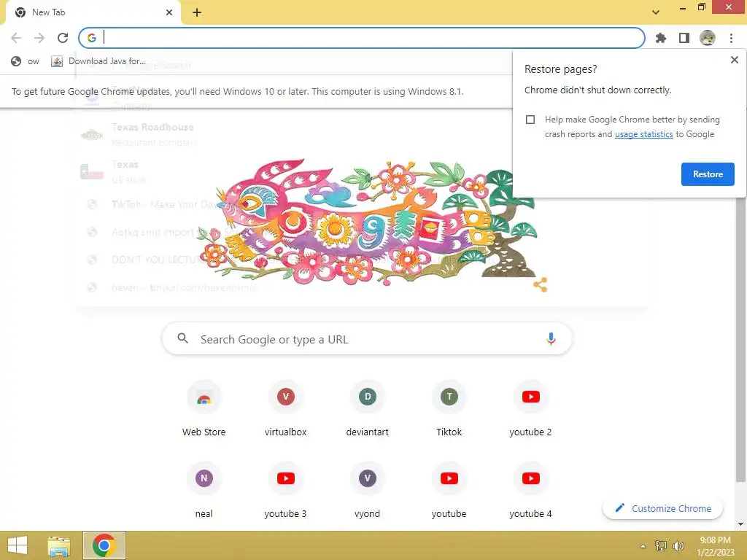Dismiss the Restore pages popup
Image resolution: width=747 pixels, height=560 pixels.
(734, 60)
